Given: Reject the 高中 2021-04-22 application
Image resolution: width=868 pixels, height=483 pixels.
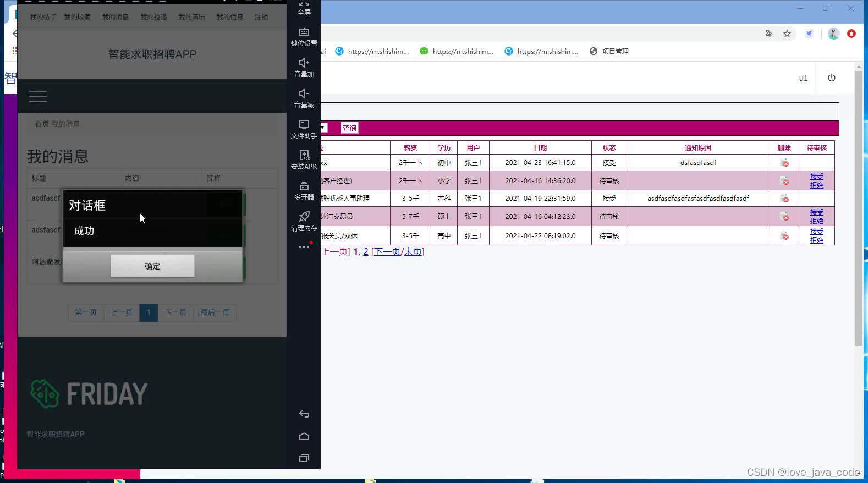Looking at the screenshot, I should [x=817, y=240].
